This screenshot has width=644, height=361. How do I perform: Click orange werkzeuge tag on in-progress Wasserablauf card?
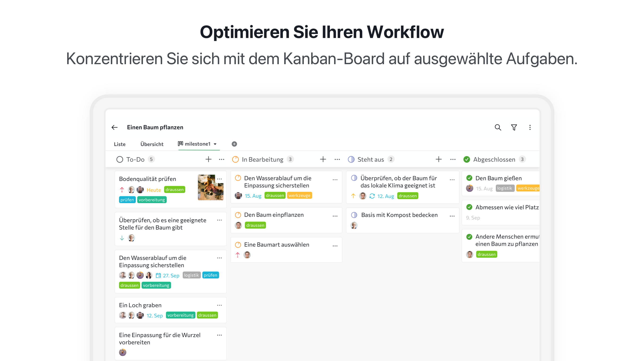[299, 196]
